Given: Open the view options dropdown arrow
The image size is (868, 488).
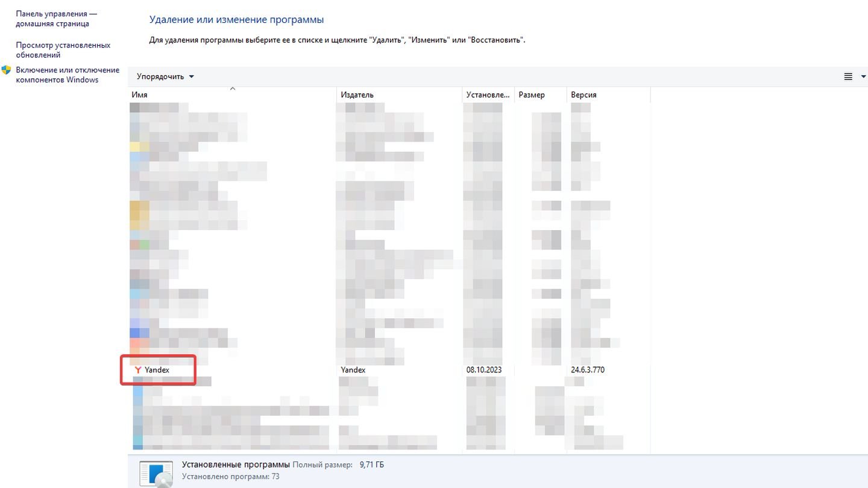Looking at the screenshot, I should click(x=862, y=77).
